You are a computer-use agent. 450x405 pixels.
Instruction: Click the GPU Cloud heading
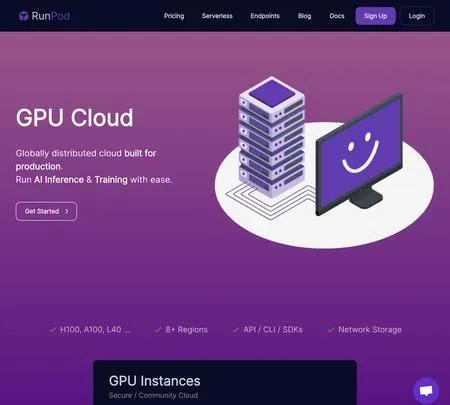[x=75, y=118]
